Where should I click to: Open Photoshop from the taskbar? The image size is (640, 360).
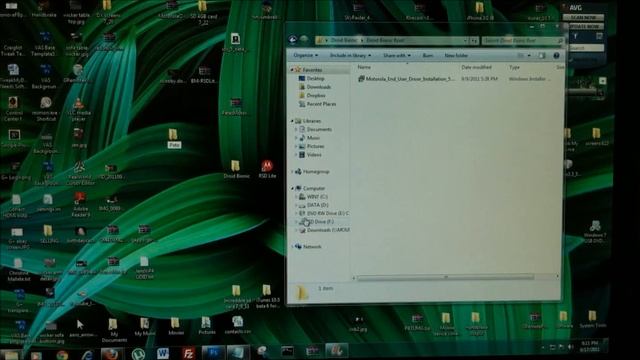click(213, 353)
